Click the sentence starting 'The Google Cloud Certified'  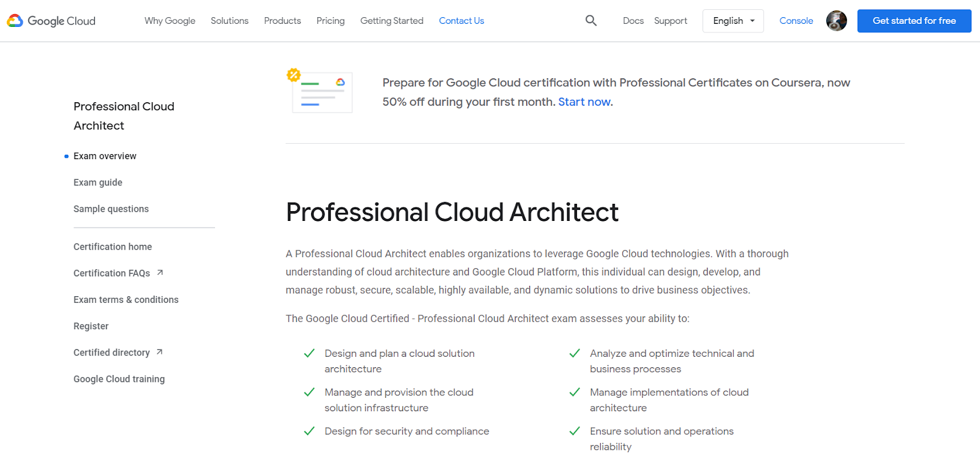point(488,319)
